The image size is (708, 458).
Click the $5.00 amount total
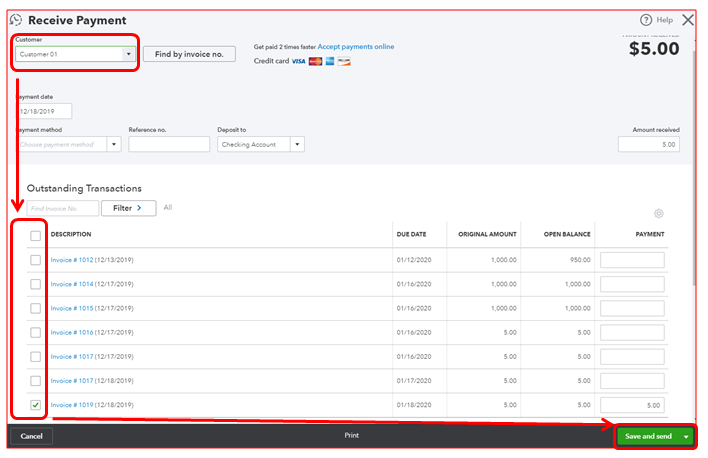coord(654,49)
